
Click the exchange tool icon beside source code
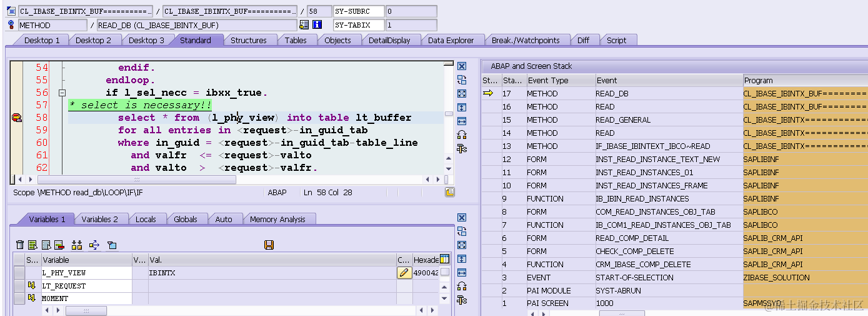(462, 79)
